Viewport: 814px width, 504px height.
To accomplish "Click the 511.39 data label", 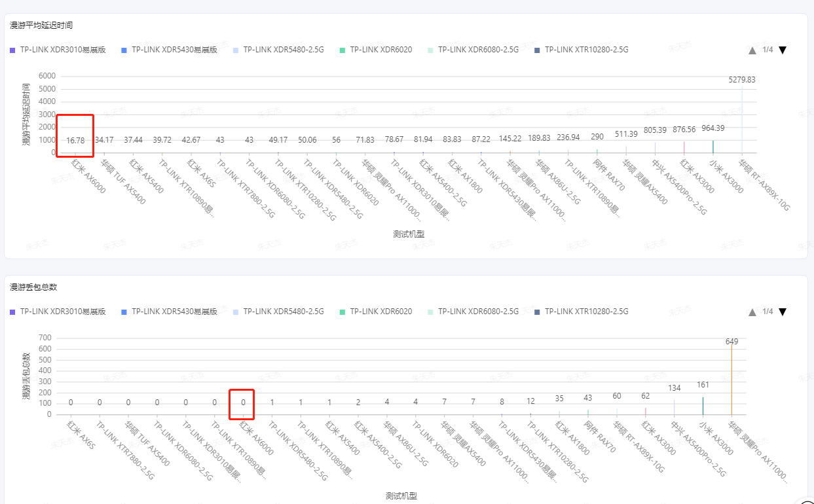I will [x=626, y=134].
